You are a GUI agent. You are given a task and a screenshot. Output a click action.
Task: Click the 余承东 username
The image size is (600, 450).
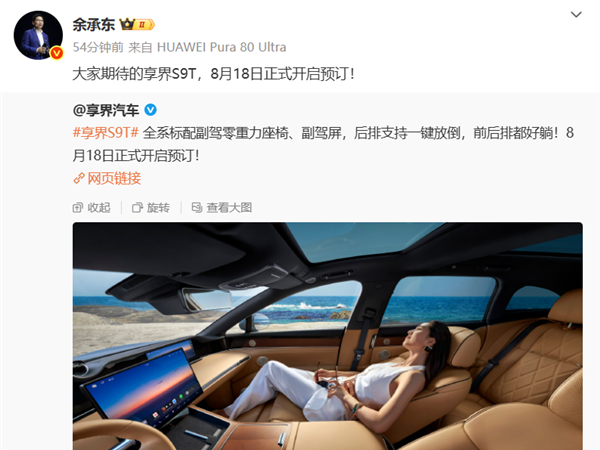[94, 25]
